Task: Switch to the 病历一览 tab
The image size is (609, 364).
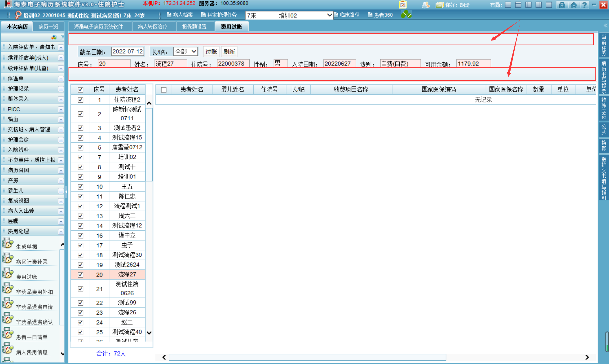Action: click(x=48, y=27)
